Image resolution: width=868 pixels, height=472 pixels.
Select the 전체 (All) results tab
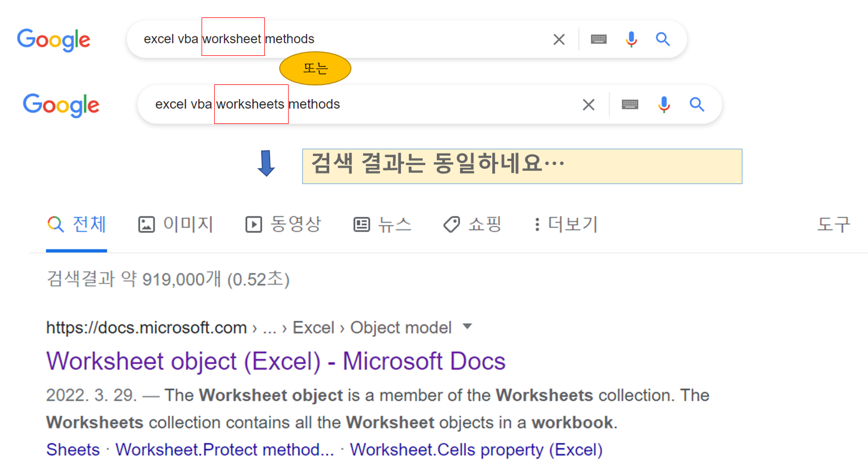click(77, 224)
